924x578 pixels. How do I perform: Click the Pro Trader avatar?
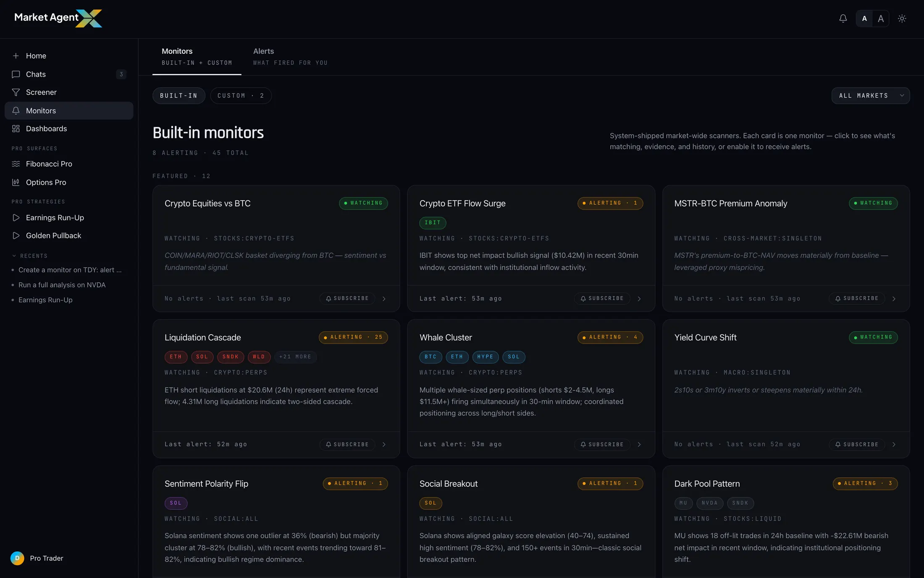click(17, 558)
